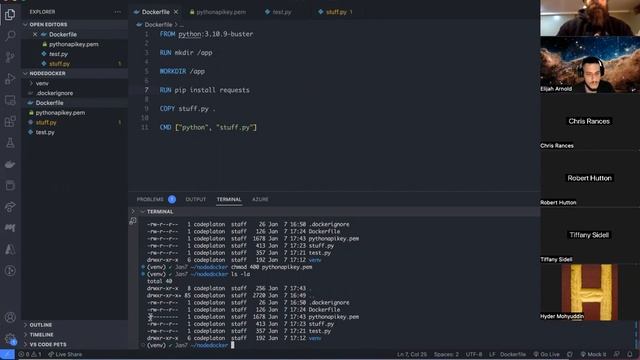Open .dockerignore in file tree
Image resolution: width=640 pixels, height=360 pixels.
pos(54,93)
